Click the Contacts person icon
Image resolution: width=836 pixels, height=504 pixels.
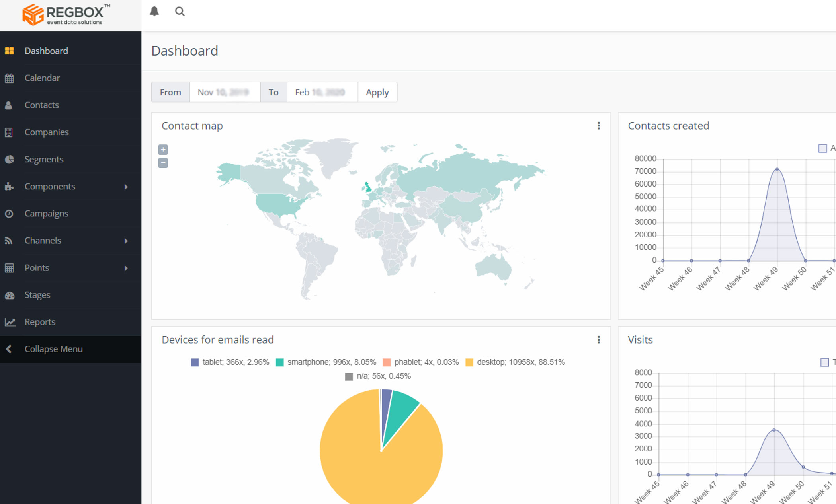click(9, 105)
